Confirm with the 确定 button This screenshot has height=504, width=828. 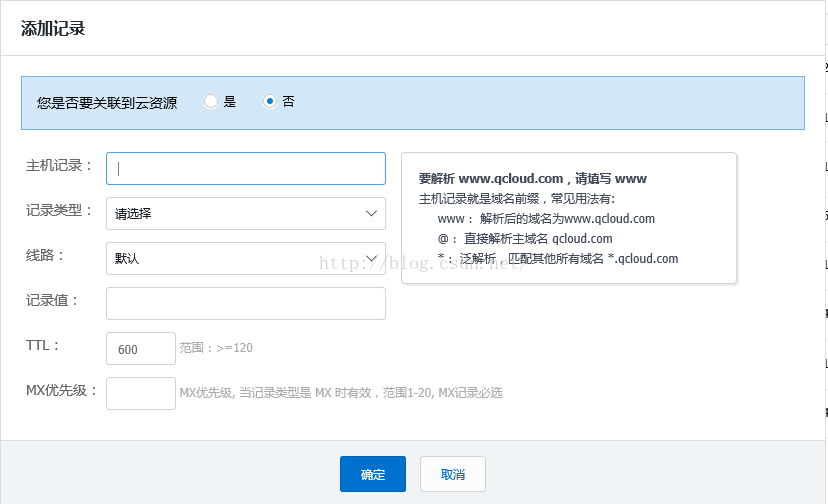pyautogui.click(x=373, y=474)
